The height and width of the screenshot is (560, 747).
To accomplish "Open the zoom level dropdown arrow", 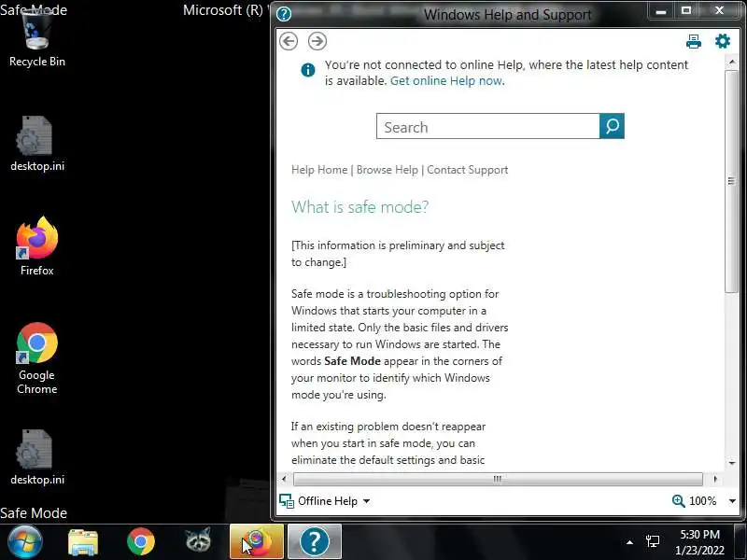I will (x=732, y=501).
